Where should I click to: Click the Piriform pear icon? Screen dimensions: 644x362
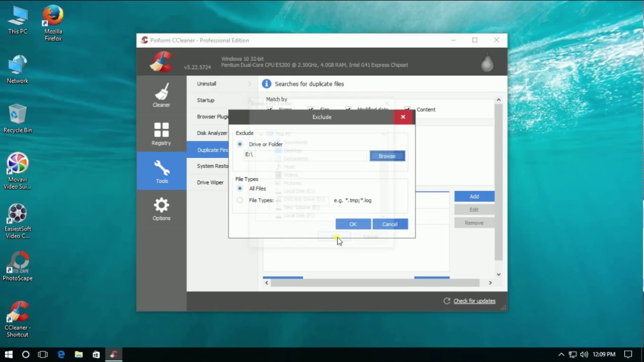tap(487, 62)
